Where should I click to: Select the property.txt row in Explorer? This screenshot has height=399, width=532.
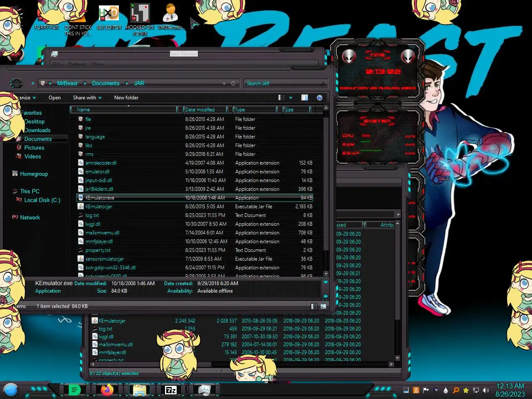click(195, 250)
